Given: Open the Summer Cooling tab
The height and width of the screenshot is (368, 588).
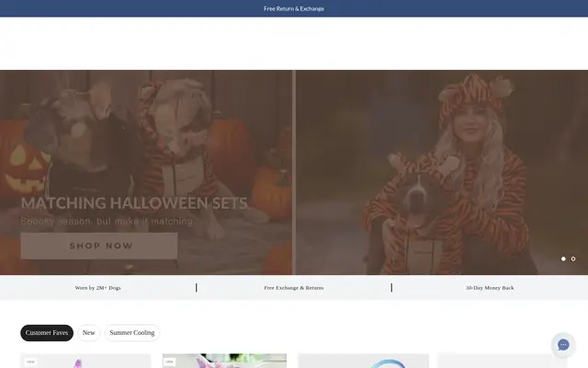Looking at the screenshot, I should coord(132,333).
